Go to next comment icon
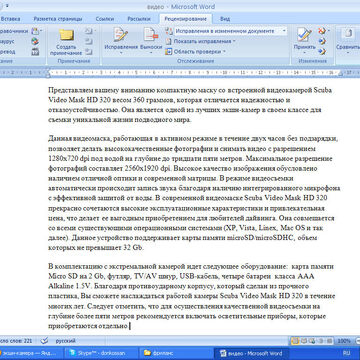This screenshot has width=360, height=360. click(89, 52)
